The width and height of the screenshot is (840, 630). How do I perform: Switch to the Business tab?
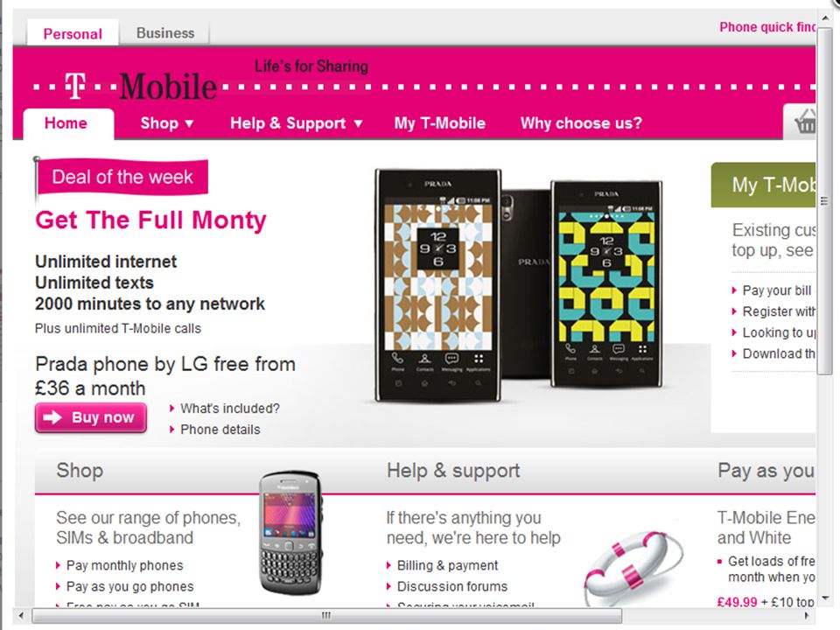(x=165, y=33)
